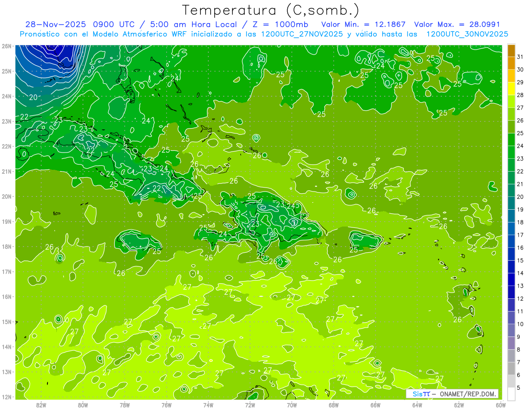Click the "68W" longitude axis label

click(333, 405)
